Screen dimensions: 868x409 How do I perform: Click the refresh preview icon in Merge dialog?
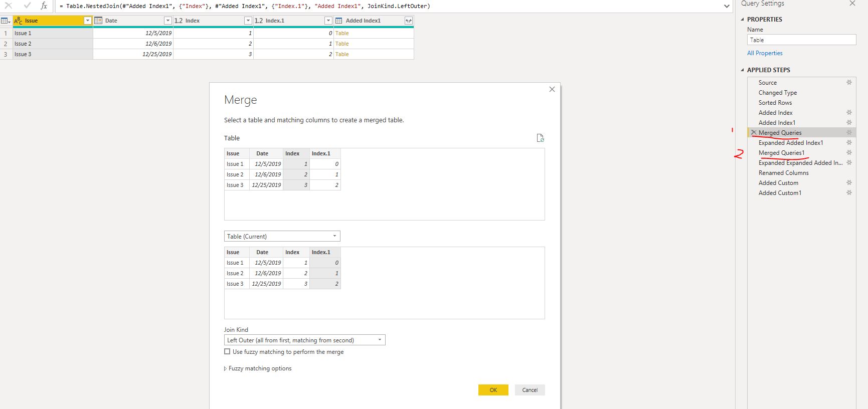540,138
